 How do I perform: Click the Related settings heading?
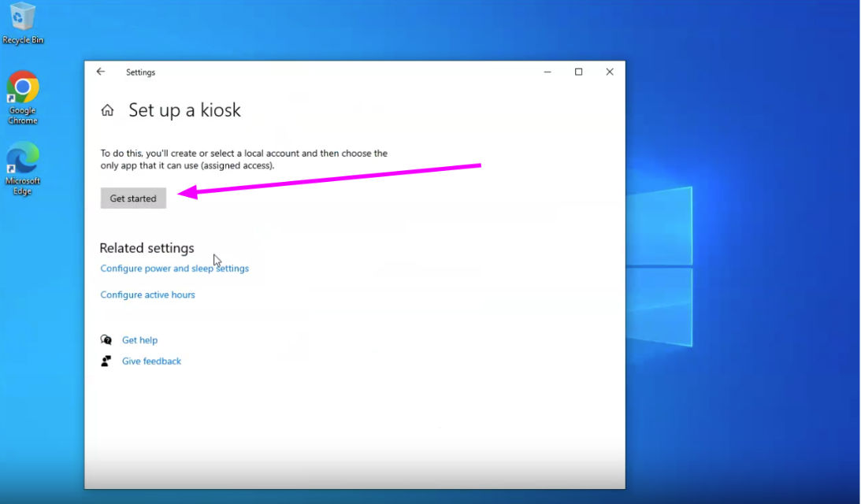[x=147, y=248]
